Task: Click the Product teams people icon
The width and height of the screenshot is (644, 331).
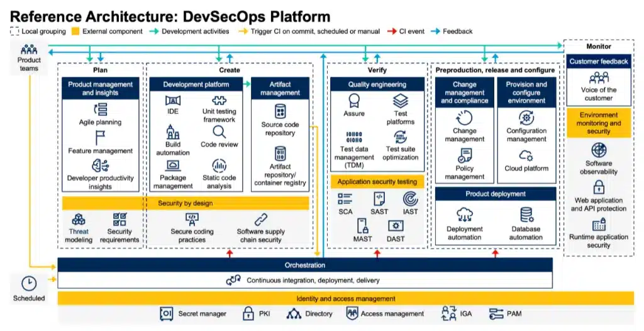Action: pyautogui.click(x=29, y=50)
